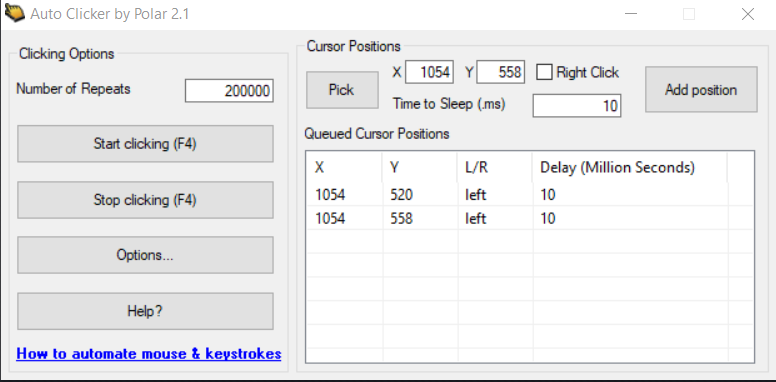Focus the Number of Repeats field
The width and height of the screenshot is (776, 382).
[x=229, y=91]
